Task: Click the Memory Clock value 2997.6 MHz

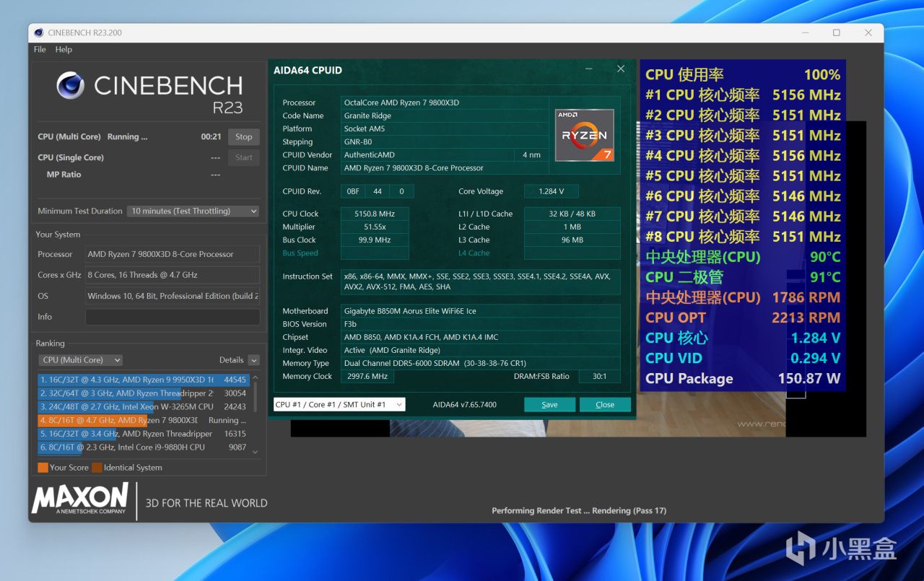Action: point(367,377)
